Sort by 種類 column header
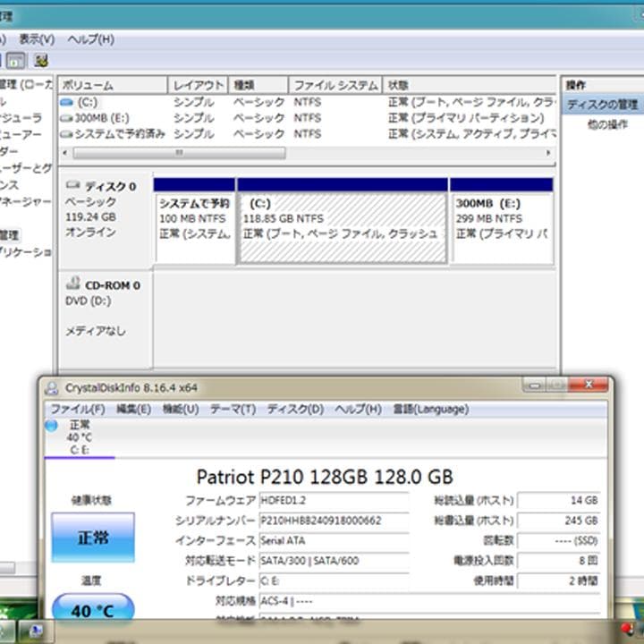This screenshot has width=644, height=644. pyautogui.click(x=258, y=86)
